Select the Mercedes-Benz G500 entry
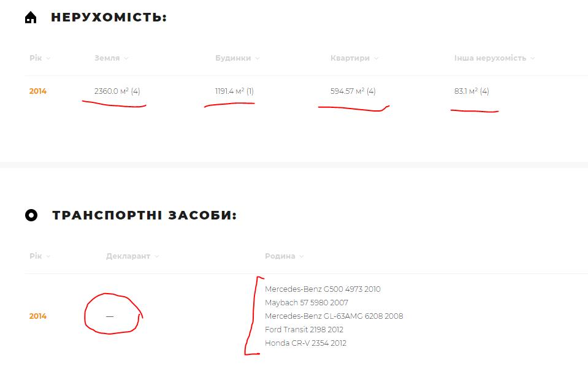The width and height of the screenshot is (588, 366). (x=323, y=289)
